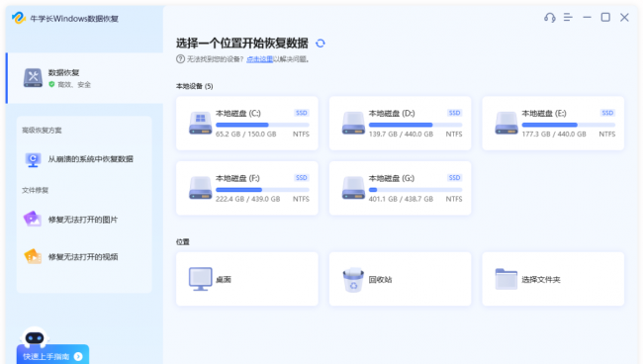Open 修复无法打开的视频
643x364 pixels.
(84, 256)
